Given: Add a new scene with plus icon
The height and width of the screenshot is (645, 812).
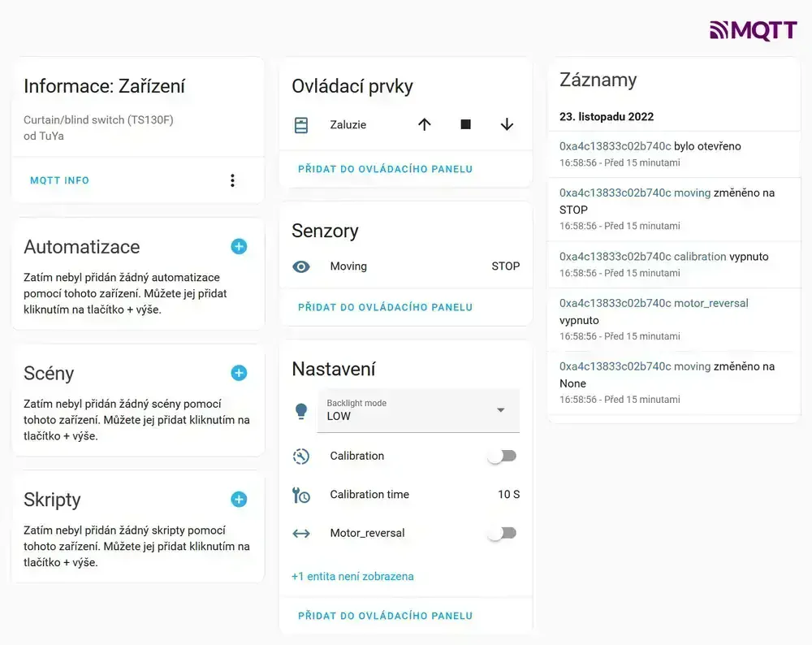Looking at the screenshot, I should [239, 373].
